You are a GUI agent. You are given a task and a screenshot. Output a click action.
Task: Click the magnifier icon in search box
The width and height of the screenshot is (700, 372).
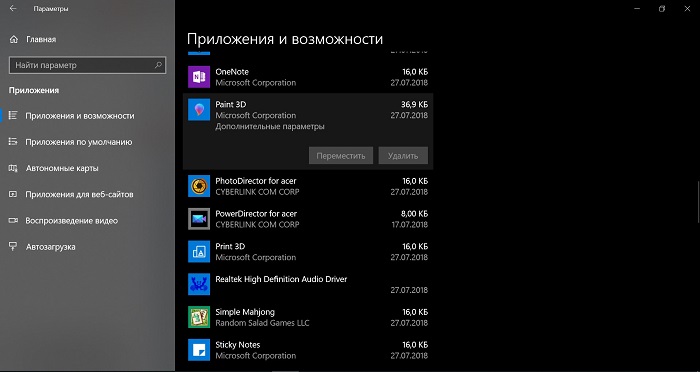[158, 65]
